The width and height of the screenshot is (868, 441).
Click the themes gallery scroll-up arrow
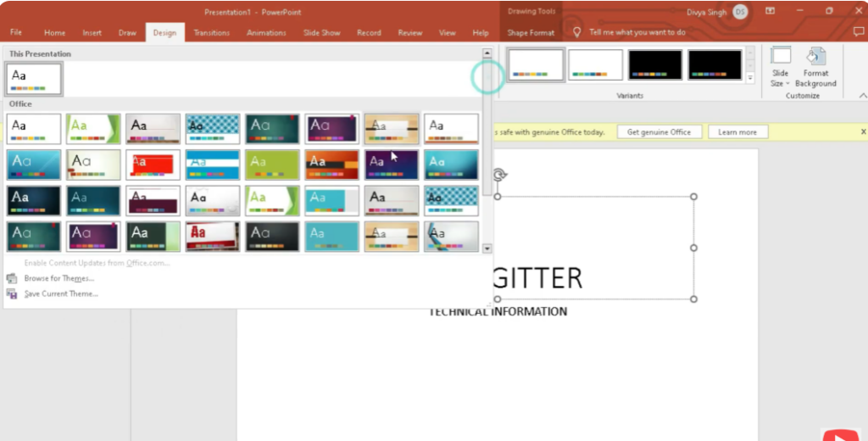point(487,53)
